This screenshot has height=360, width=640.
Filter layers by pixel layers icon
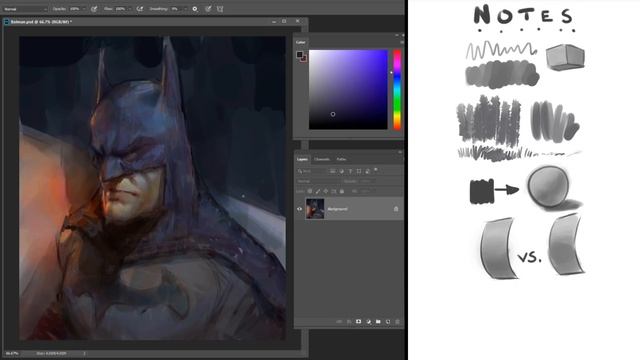coord(333,171)
